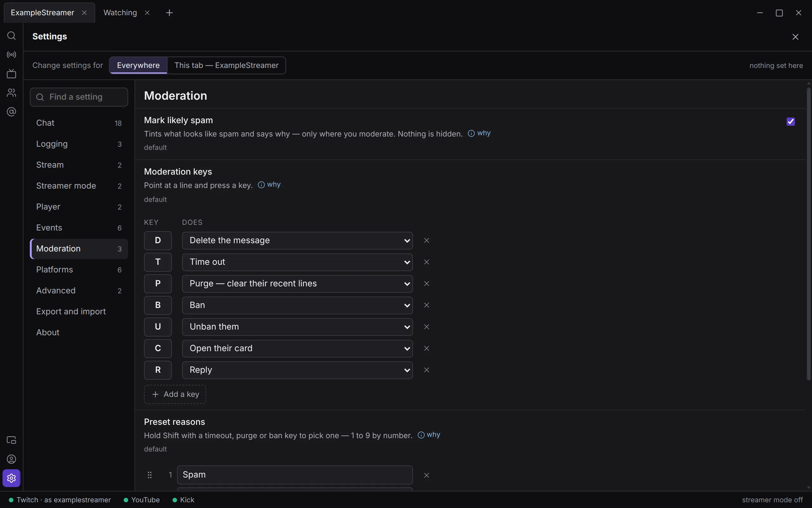This screenshot has width=812, height=508.
Task: Remove the C key binding
Action: [427, 348]
